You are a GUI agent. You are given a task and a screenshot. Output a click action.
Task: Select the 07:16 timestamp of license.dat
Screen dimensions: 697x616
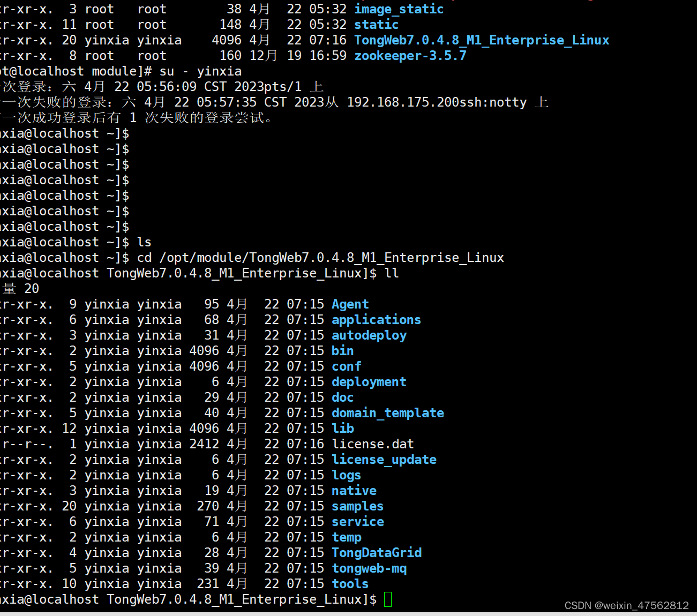coord(305,444)
